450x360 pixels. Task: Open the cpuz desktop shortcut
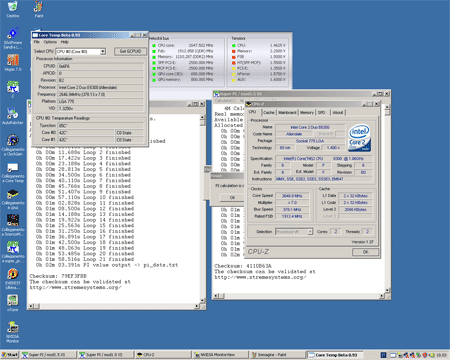click(13, 199)
